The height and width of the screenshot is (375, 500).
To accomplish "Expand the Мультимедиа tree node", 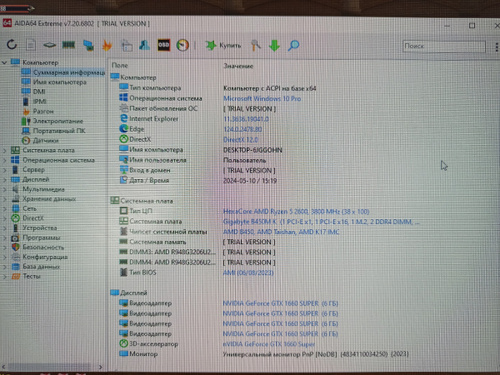I will (x=4, y=189).
